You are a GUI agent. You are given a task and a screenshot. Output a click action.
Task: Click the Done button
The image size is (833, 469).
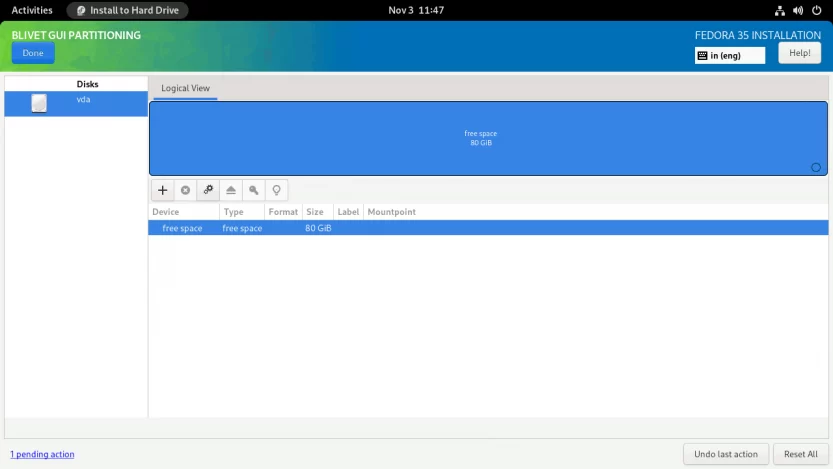pos(33,53)
